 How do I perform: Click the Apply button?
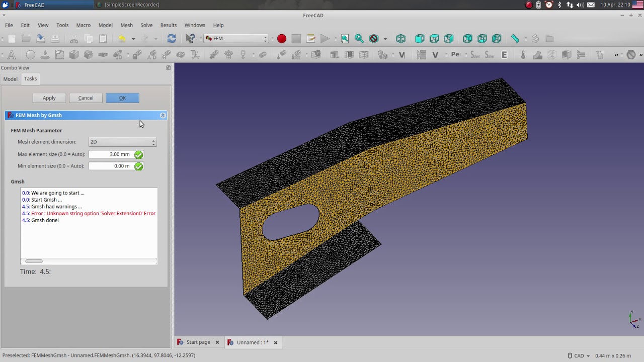[x=49, y=98]
